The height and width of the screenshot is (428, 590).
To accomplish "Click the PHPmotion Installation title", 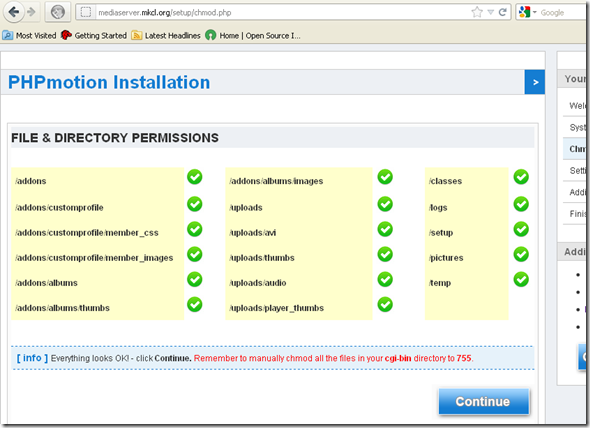I will pos(109,82).
